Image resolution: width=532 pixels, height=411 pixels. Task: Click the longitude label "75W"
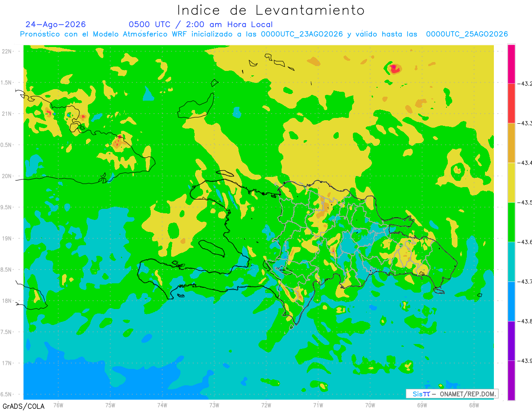pos(110,405)
